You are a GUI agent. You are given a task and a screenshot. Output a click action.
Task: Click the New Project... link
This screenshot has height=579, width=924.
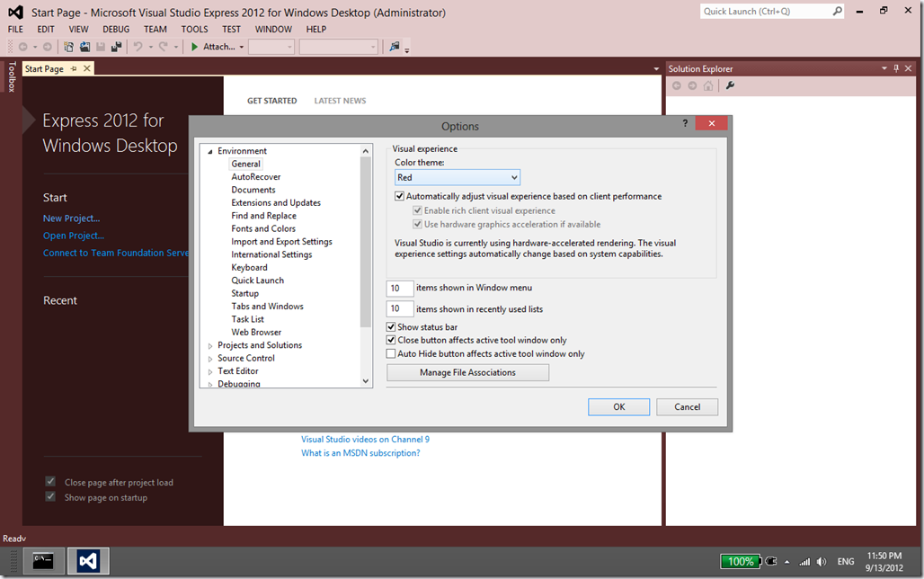pos(71,218)
